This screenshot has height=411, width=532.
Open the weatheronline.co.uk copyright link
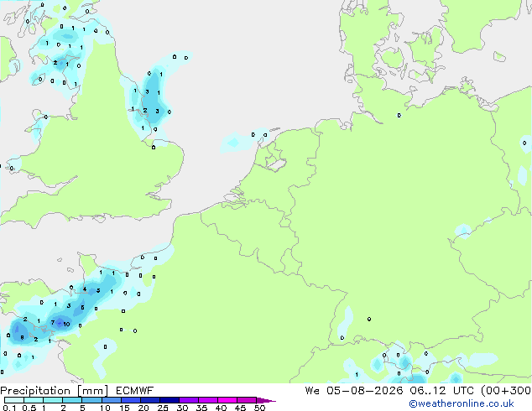[x=462, y=403]
